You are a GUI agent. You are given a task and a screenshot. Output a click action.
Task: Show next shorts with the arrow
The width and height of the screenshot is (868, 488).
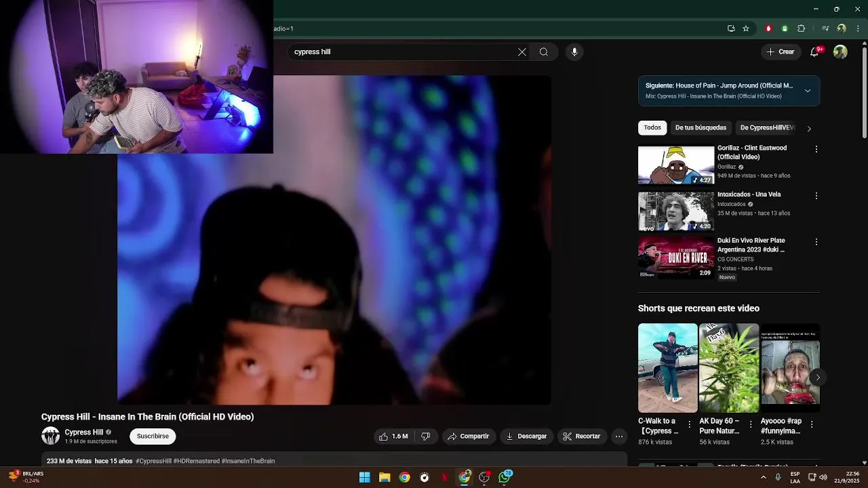pyautogui.click(x=818, y=378)
